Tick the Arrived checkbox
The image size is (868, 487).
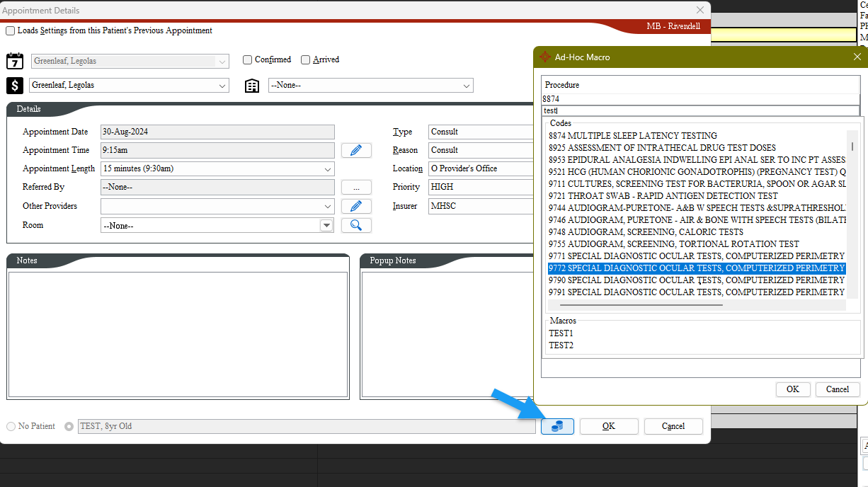[x=305, y=60]
